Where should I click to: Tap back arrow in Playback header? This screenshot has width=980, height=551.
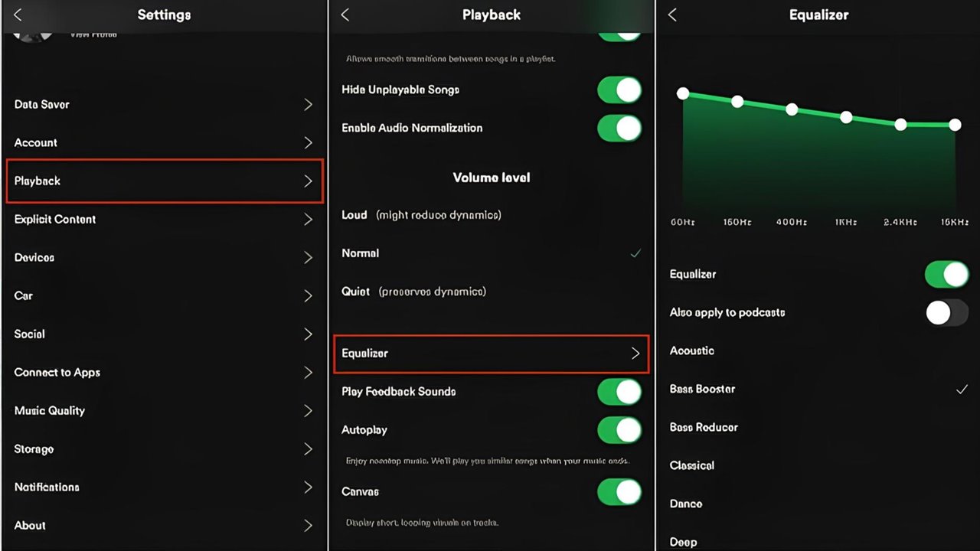(345, 15)
